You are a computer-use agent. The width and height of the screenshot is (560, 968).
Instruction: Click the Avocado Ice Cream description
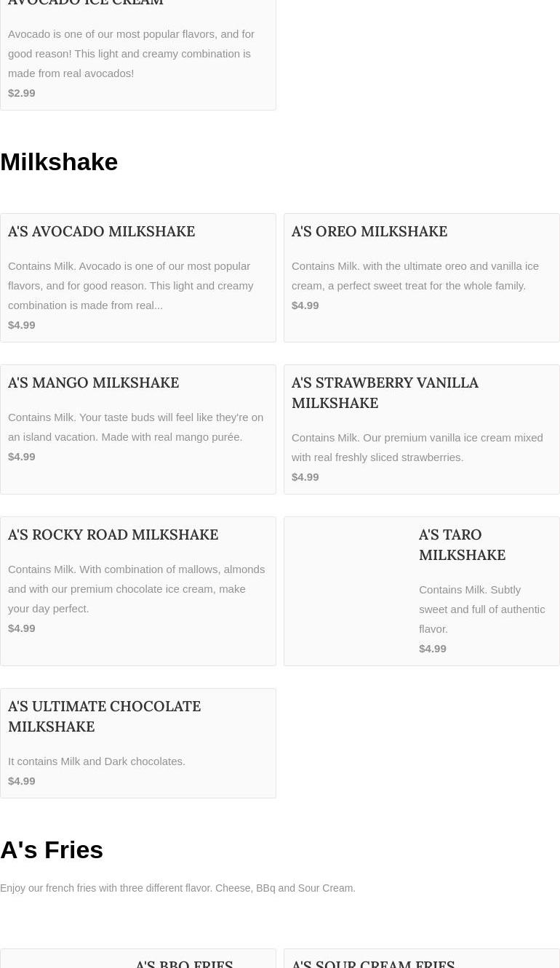pos(131,54)
